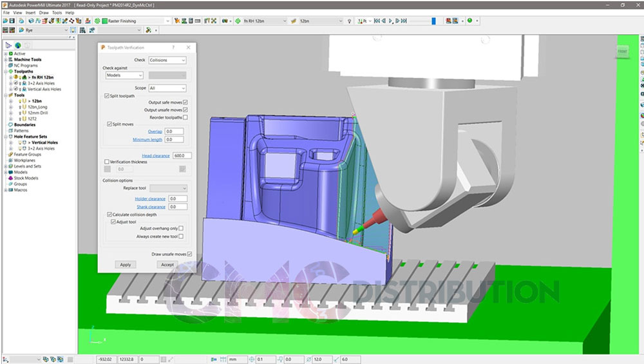The image size is (644, 364).
Task: Enable the Reorder toolpaths checkbox
Action: (x=185, y=117)
